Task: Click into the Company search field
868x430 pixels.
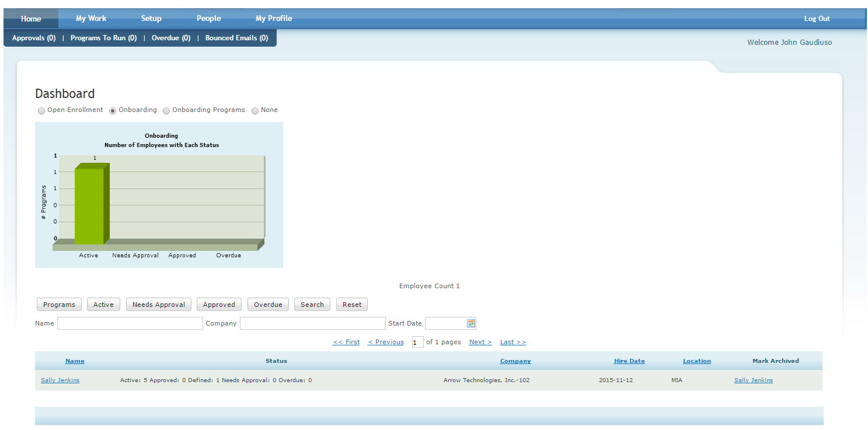Action: pos(313,323)
